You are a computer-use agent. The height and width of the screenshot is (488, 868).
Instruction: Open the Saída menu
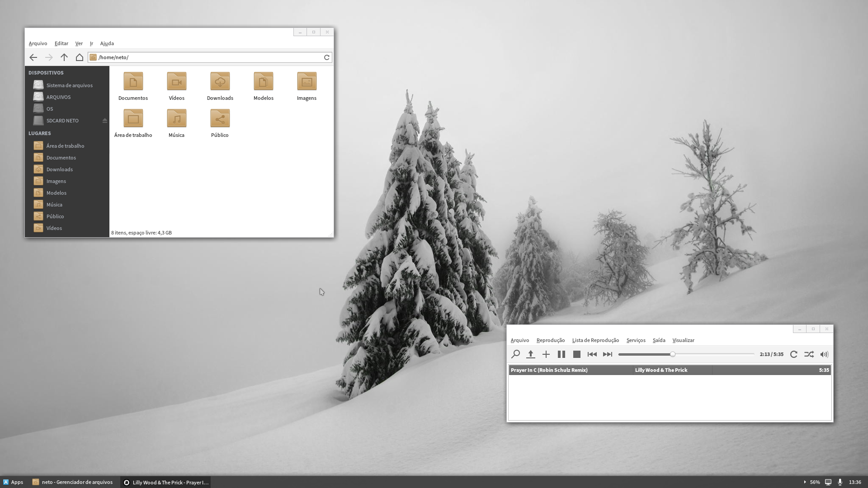pos(659,340)
